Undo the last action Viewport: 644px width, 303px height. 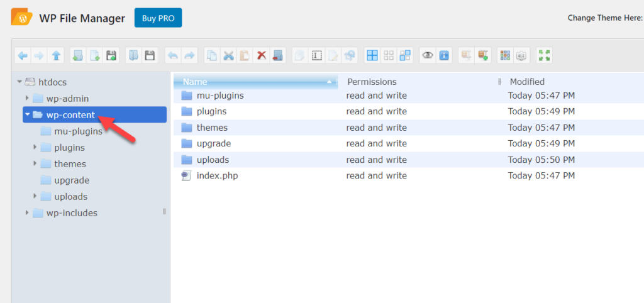coord(173,55)
